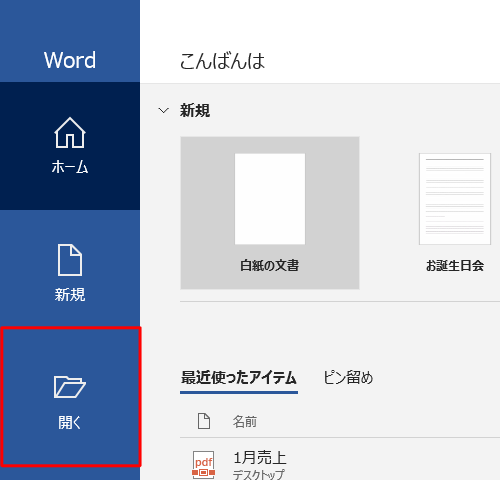Collapse the 新規 section chevron
Screen dimensions: 500x480
coord(163,110)
